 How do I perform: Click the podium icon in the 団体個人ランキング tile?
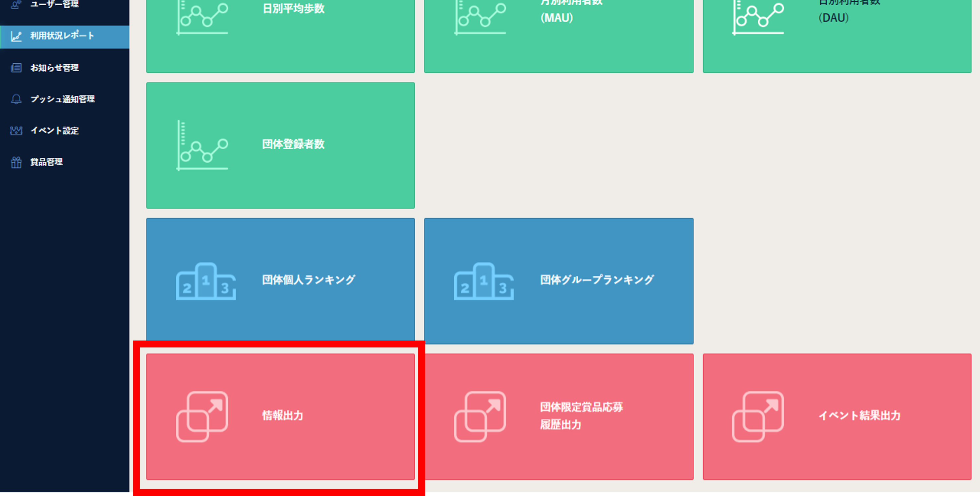205,281
